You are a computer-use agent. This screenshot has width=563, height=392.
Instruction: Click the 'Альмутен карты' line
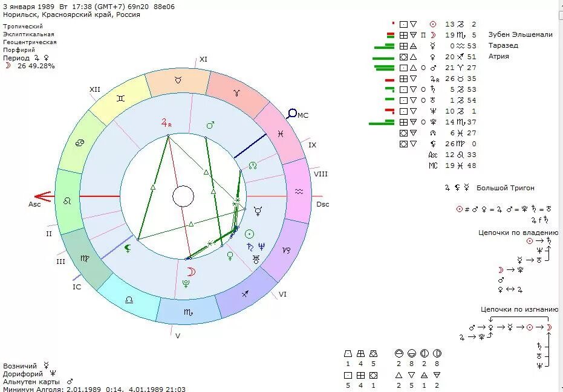point(37,382)
